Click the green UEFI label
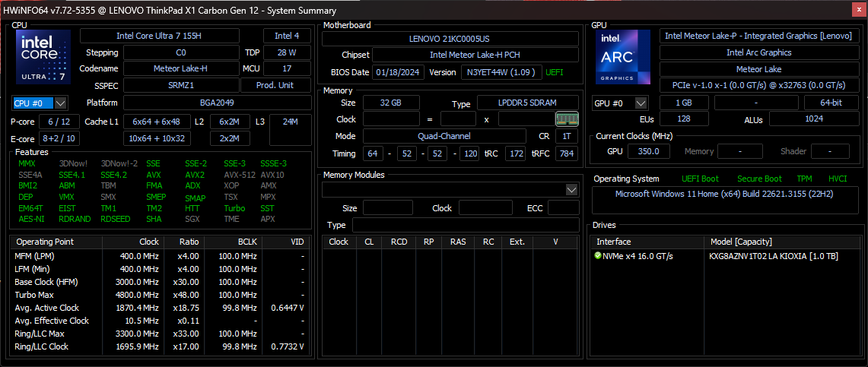868x367 pixels. click(555, 72)
